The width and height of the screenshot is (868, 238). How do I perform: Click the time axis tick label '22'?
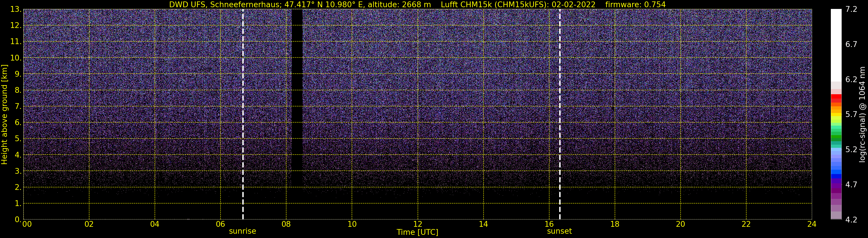(x=746, y=224)
